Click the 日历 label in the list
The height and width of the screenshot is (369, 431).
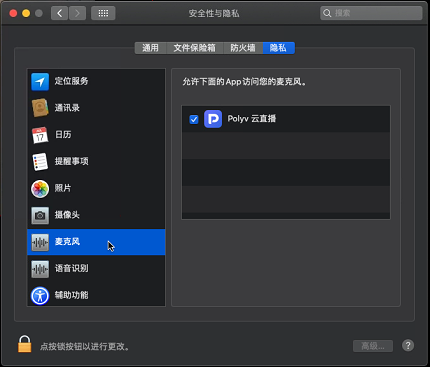click(x=63, y=135)
